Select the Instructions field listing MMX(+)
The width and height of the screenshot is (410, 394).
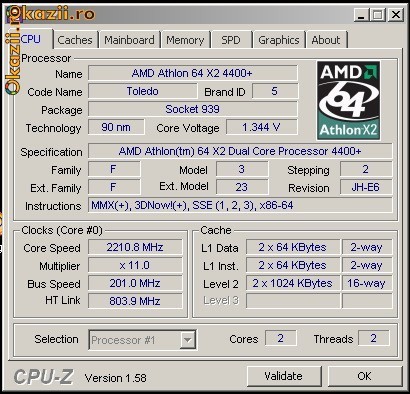point(240,205)
